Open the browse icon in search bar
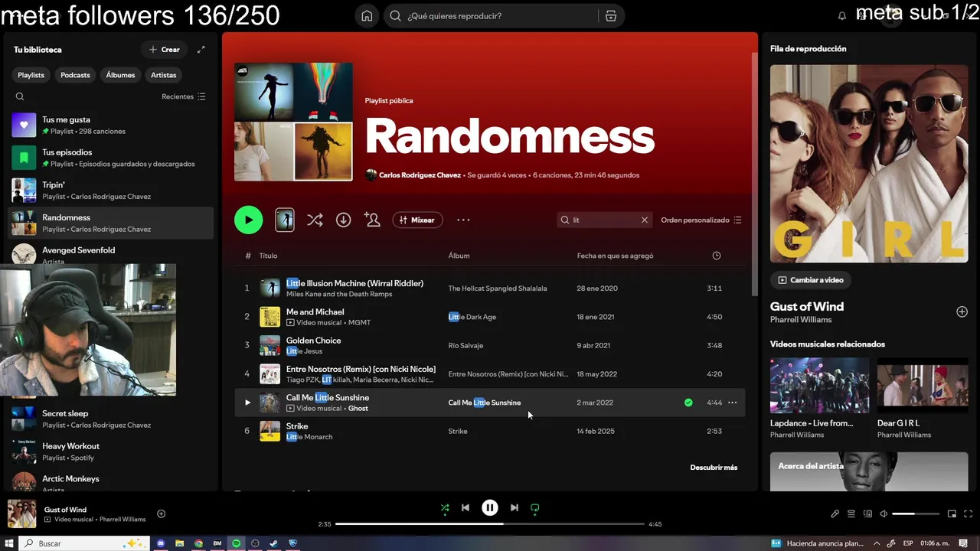Image resolution: width=980 pixels, height=551 pixels. 610,16
